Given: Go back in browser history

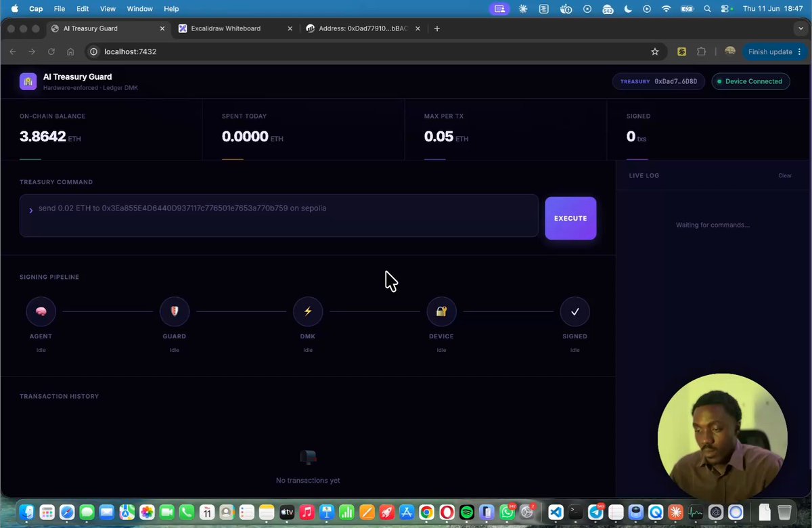Looking at the screenshot, I should click(x=13, y=51).
